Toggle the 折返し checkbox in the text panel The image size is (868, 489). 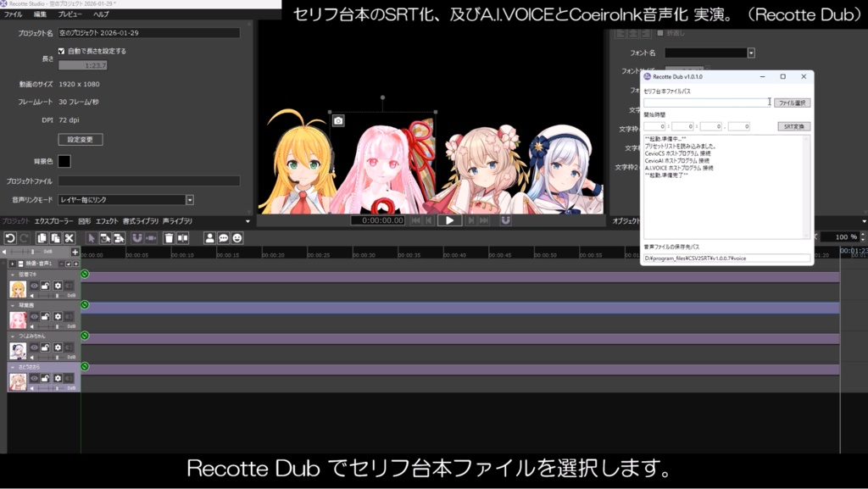tap(659, 33)
